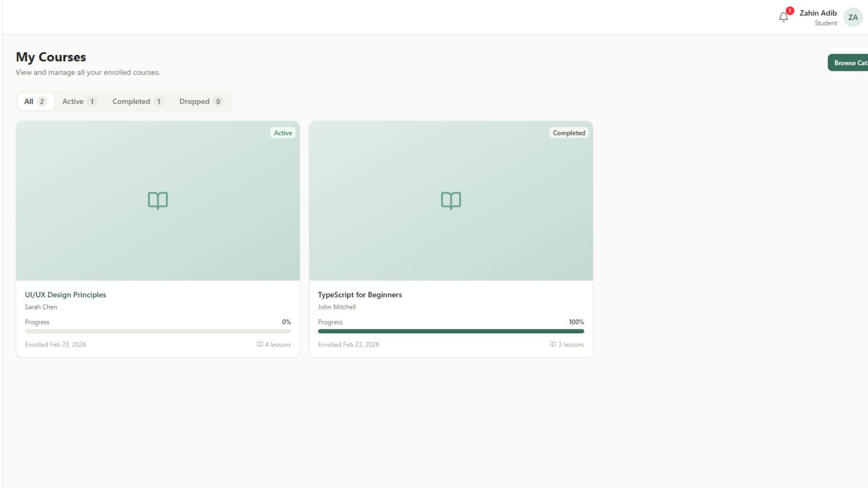This screenshot has height=488, width=868.
Task: Click book icon on TypeScript for Beginners card
Action: point(451,200)
